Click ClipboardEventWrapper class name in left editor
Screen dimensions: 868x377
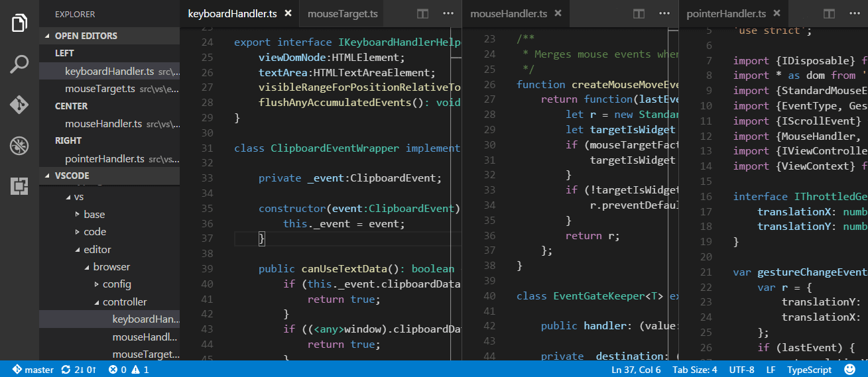tap(335, 148)
